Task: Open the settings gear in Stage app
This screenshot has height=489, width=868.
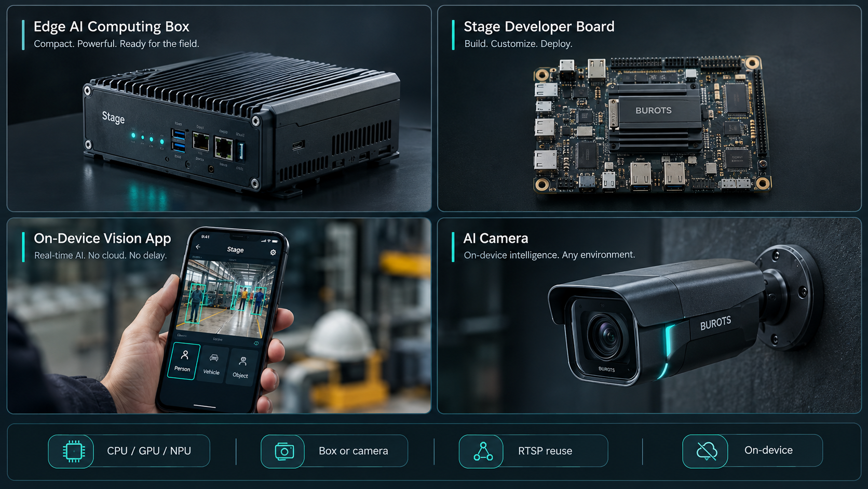Action: click(273, 253)
